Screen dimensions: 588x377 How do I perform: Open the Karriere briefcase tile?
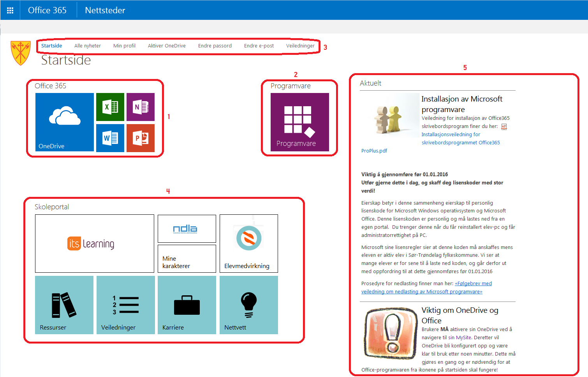click(187, 305)
